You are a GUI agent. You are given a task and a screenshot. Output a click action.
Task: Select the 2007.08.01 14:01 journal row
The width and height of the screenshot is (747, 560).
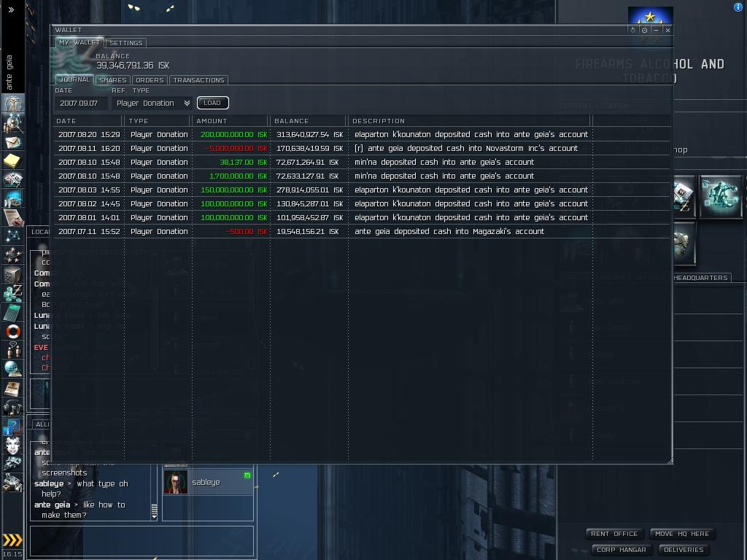362,217
